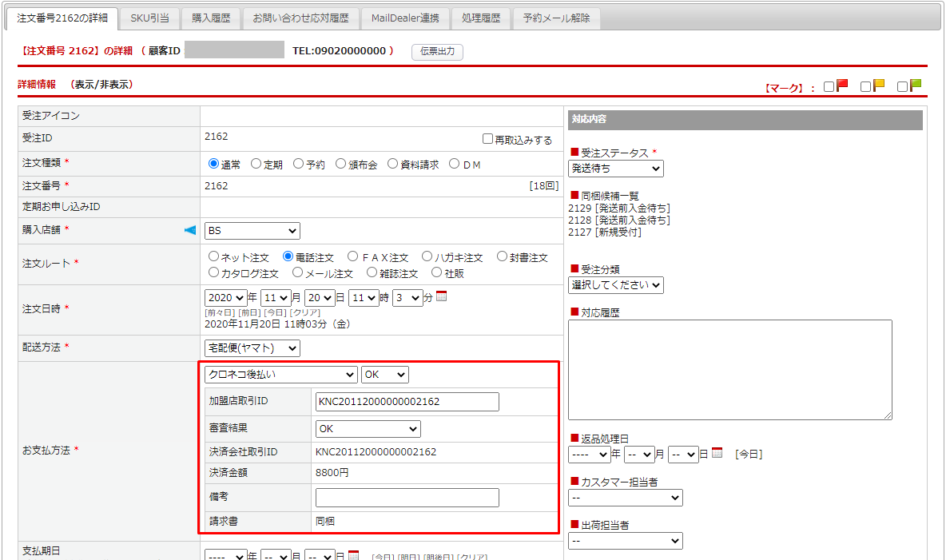Tick the 再取込みする checkbox
The height and width of the screenshot is (560, 946).
487,139
